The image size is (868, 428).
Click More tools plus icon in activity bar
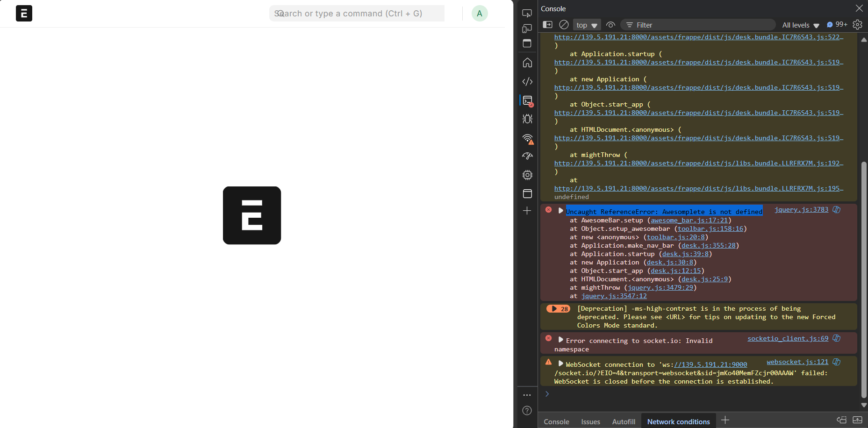(527, 211)
